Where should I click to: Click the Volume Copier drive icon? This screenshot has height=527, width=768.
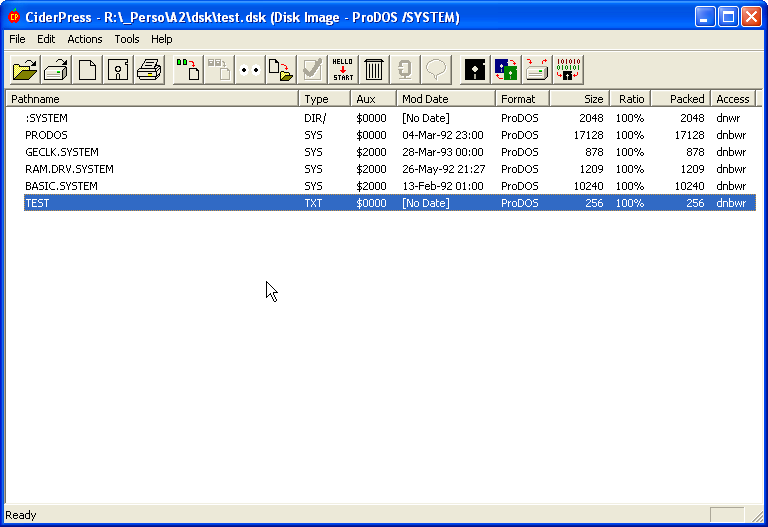[537, 70]
